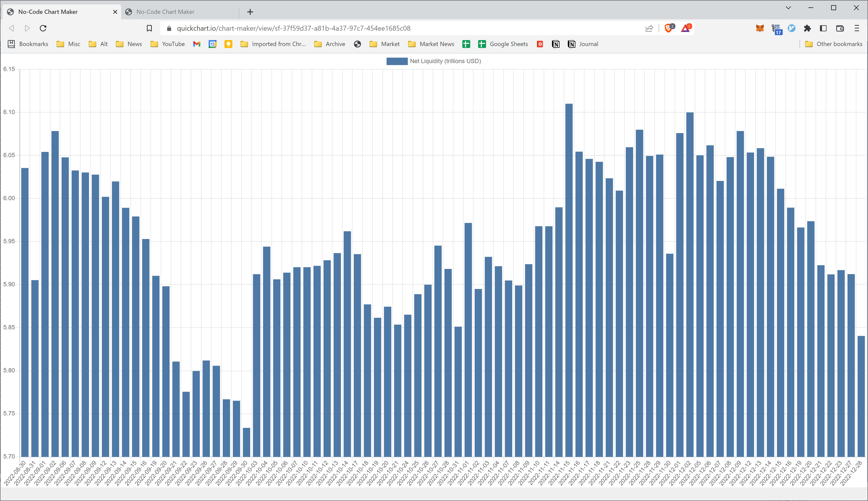Open the tab search dropdown chevron
868x501 pixels.
tap(788, 8)
